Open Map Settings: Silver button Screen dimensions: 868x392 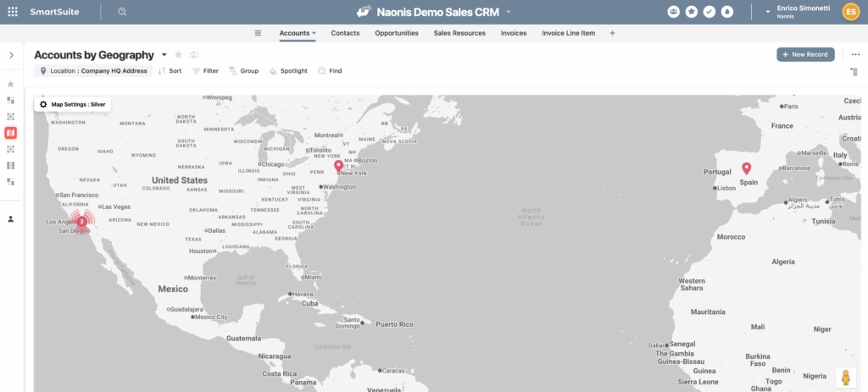coord(72,104)
